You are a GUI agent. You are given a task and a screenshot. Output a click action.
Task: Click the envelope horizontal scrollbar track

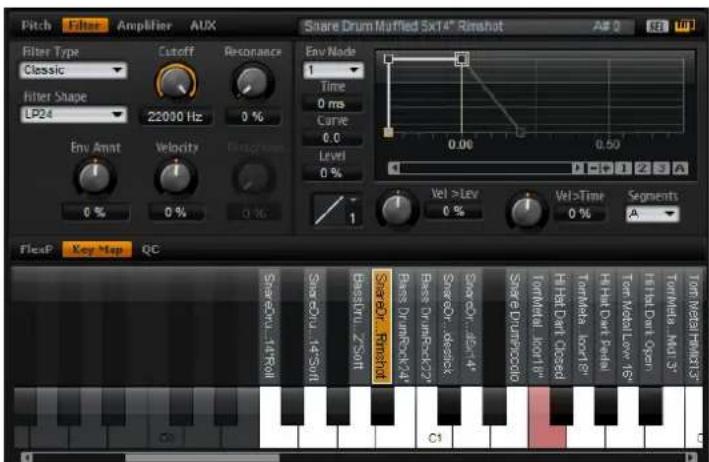[x=486, y=168]
